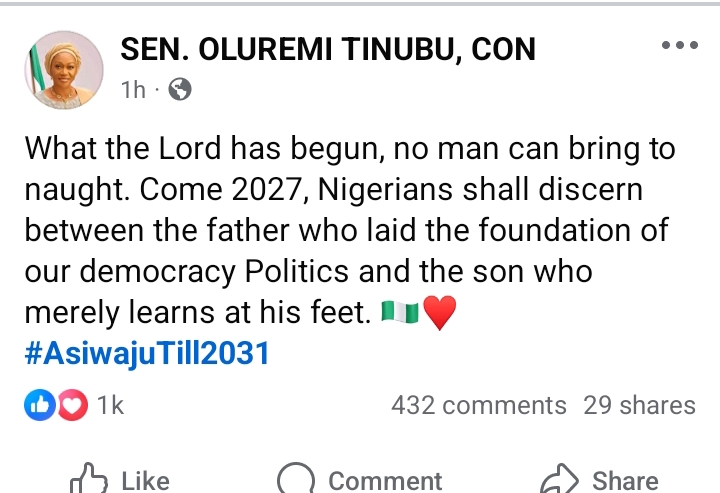This screenshot has height=493, width=720.
Task: Select the "Share" text label
Action: pos(625,481)
